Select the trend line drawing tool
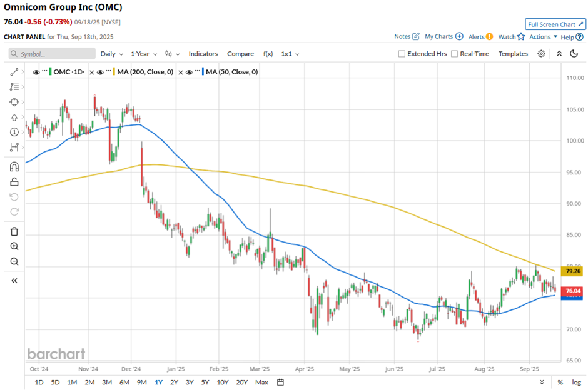588x392 pixels. click(x=14, y=73)
